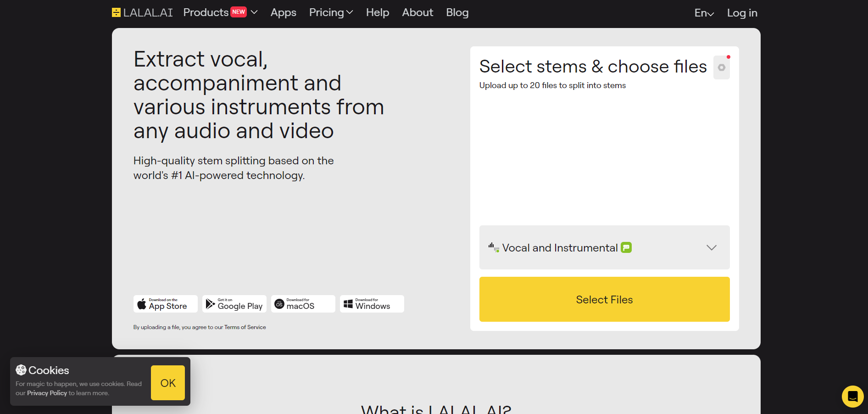Click the yellow Select Files button
This screenshot has height=414, width=868.
pos(605,299)
